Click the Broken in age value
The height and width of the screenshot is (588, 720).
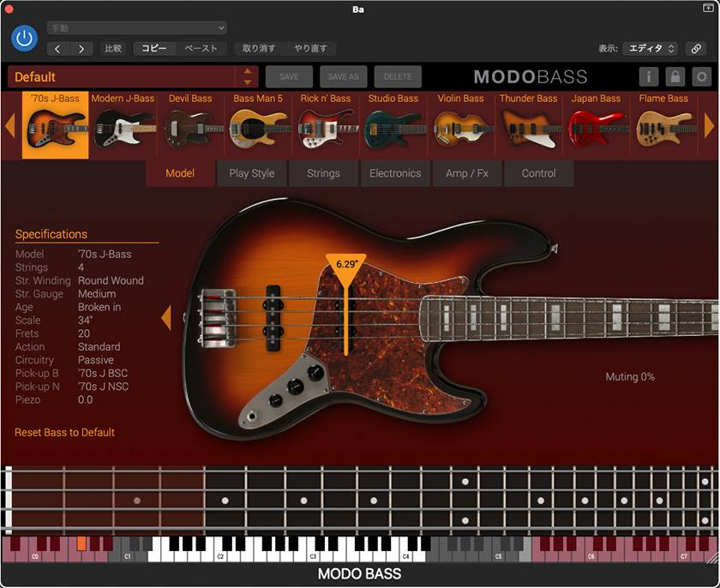tap(99, 307)
